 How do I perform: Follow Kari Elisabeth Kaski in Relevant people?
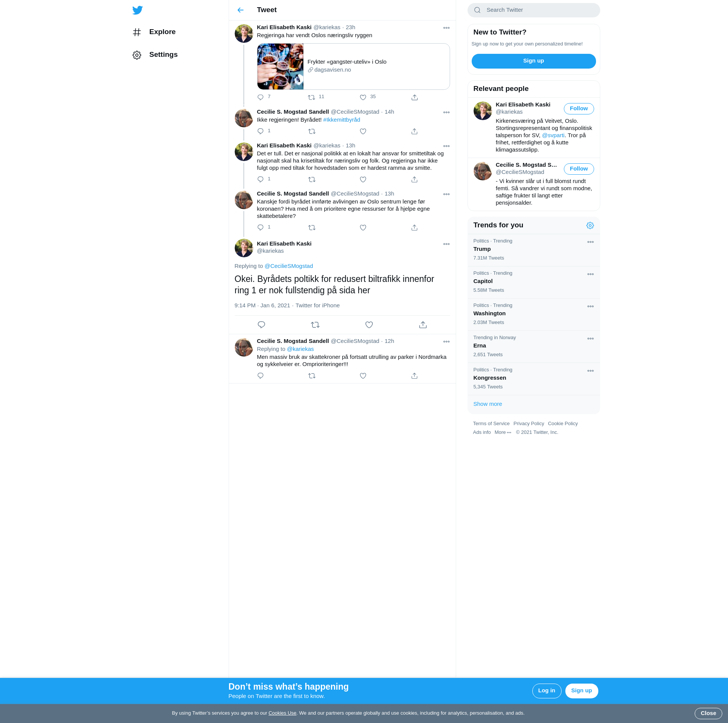(x=579, y=109)
